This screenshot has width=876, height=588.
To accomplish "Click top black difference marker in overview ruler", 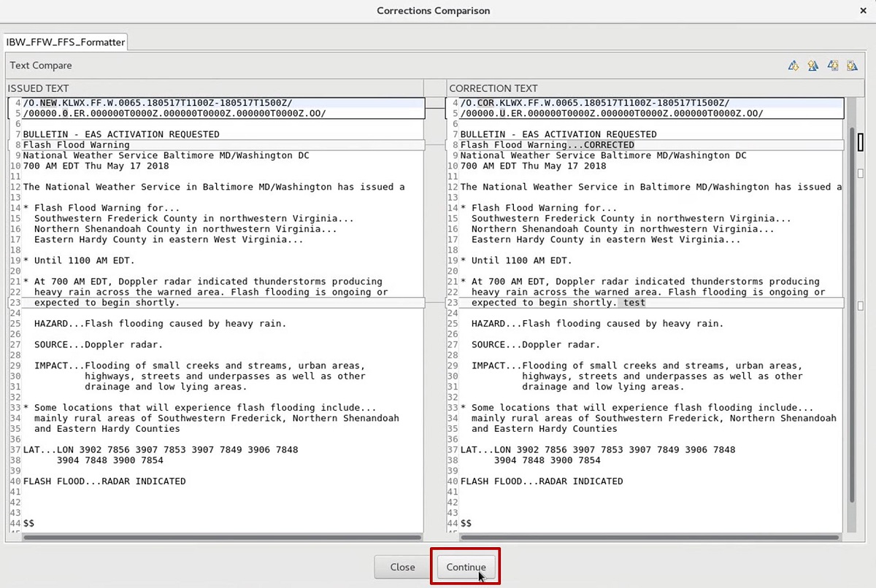I will [x=861, y=141].
